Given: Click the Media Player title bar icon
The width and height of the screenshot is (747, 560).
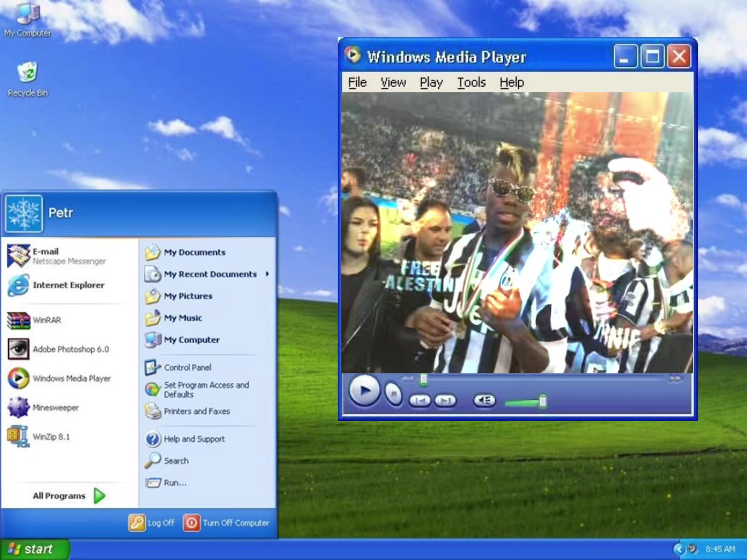Looking at the screenshot, I should [353, 55].
